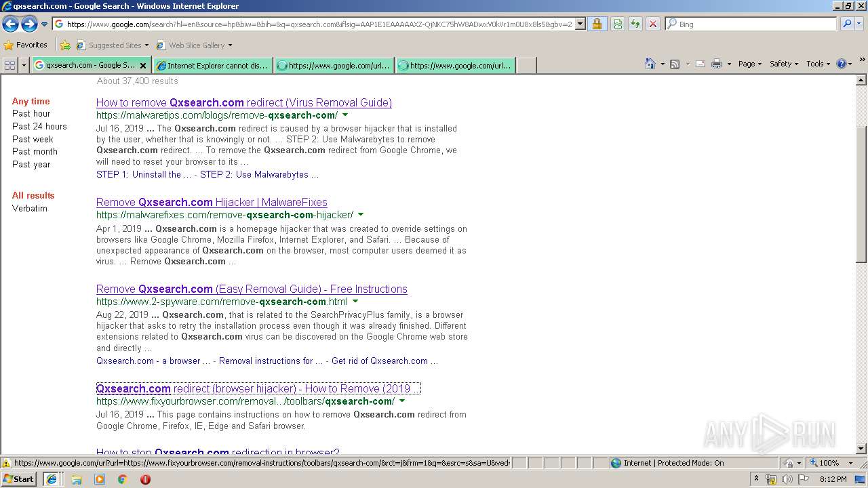Click the volume speaker tray icon
The image size is (868, 488).
pyautogui.click(x=787, y=479)
